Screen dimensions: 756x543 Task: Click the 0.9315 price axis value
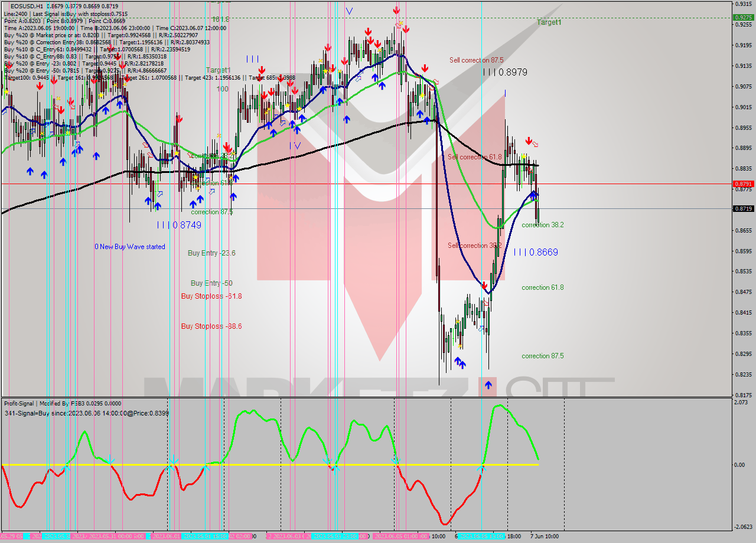[743, 4]
